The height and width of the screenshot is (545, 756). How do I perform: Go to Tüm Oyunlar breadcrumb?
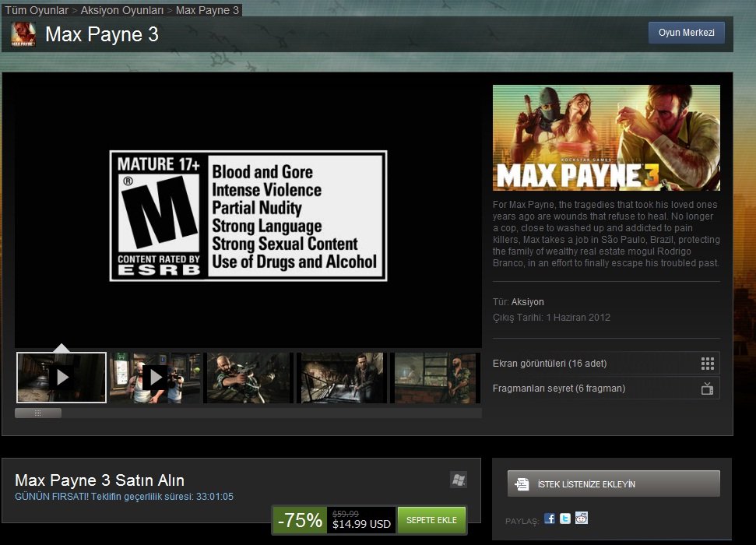(x=37, y=10)
